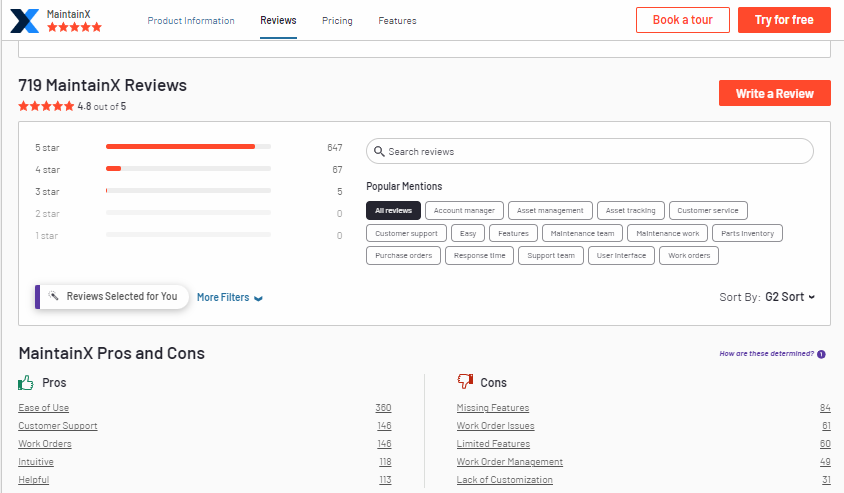Select the Purchase orders chip

[404, 256]
